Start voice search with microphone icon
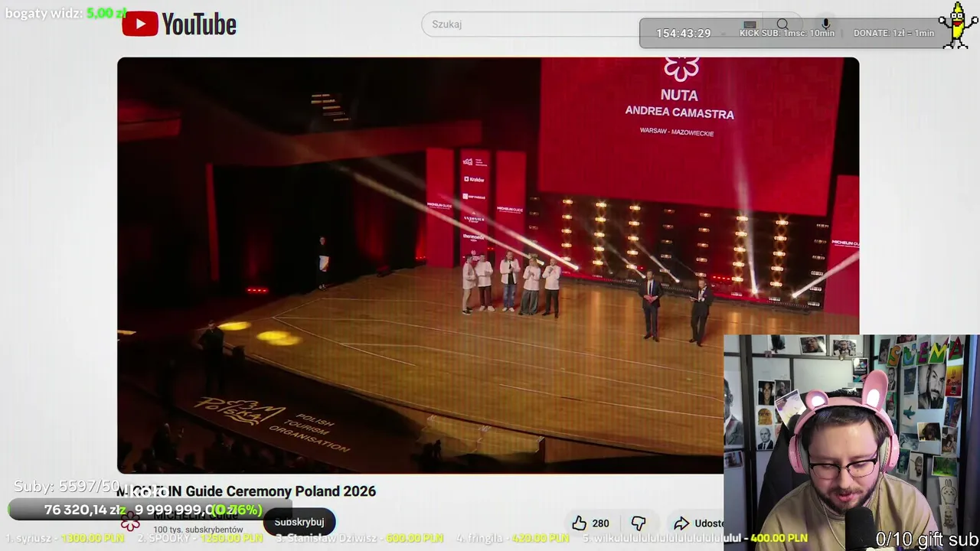Screen dimensions: 980x551 click(825, 24)
